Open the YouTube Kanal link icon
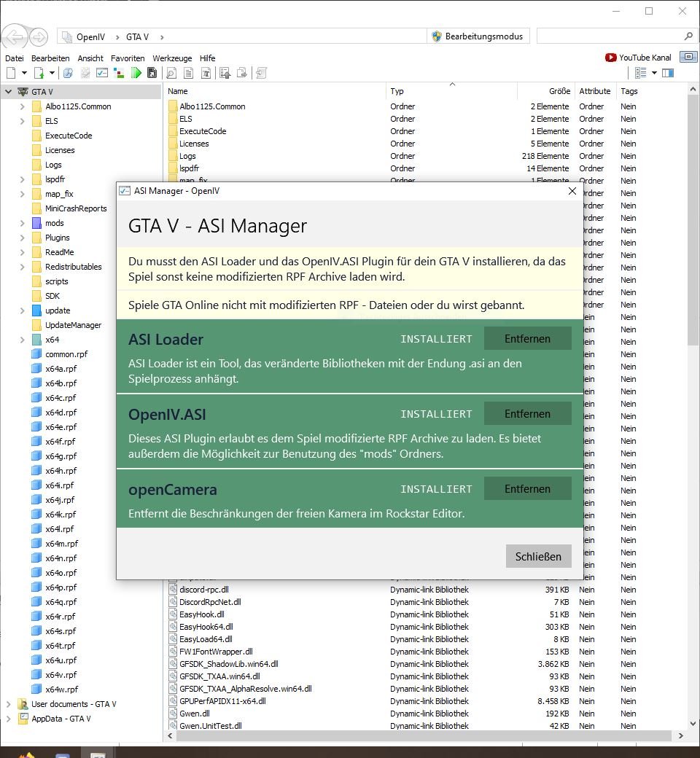This screenshot has width=700, height=758. (x=610, y=58)
